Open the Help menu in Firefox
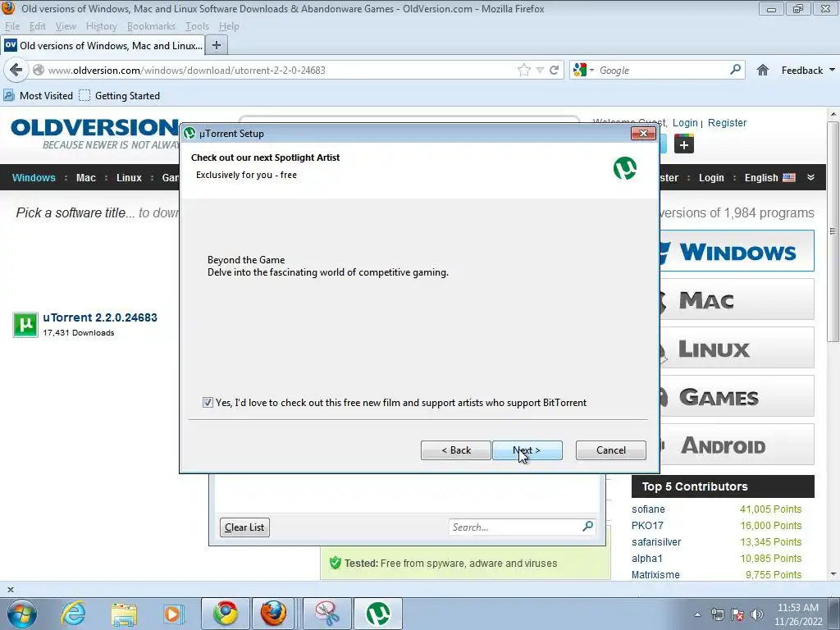Screen dimensions: 840x630 pyautogui.click(x=229, y=26)
